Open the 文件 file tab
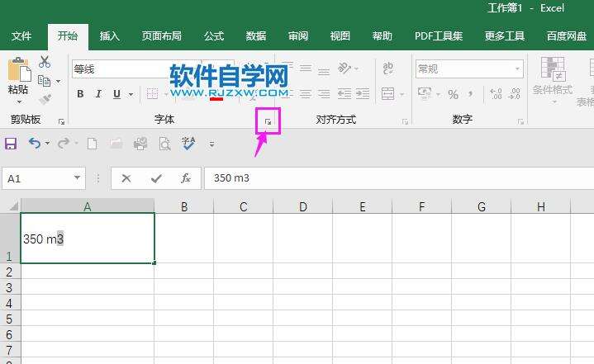This screenshot has width=594, height=364. coord(21,36)
